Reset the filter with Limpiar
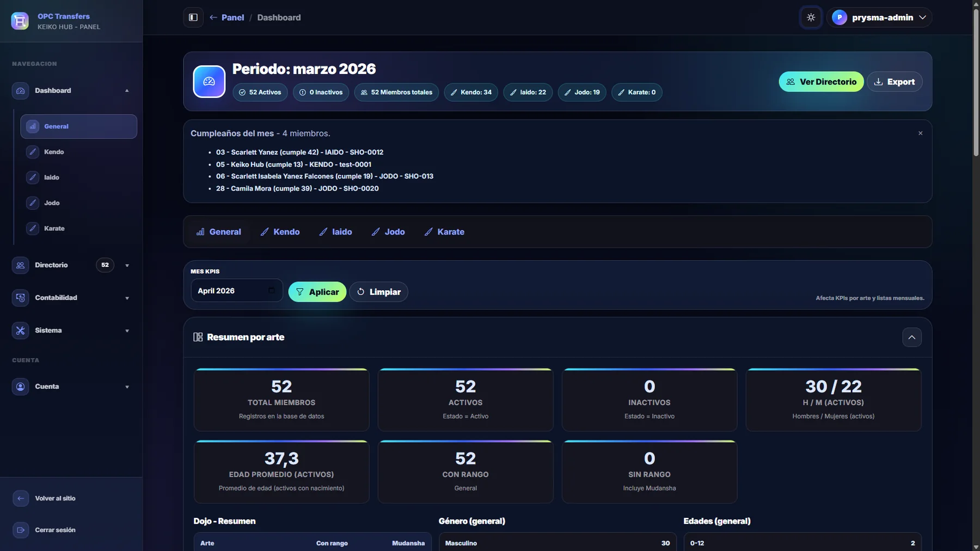This screenshot has height=551, width=980. (379, 292)
